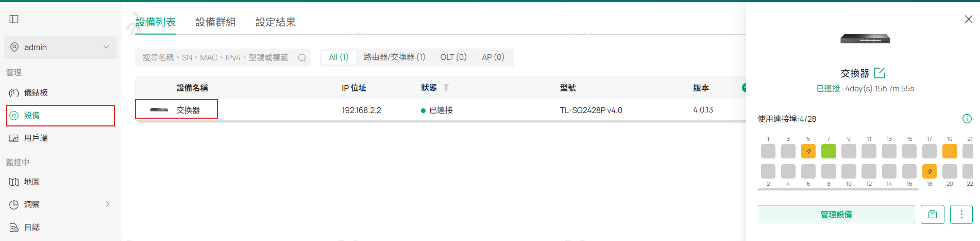Viewport: 980px width, 241px height.
Task: Select port 14 on the switch
Action: click(x=889, y=171)
